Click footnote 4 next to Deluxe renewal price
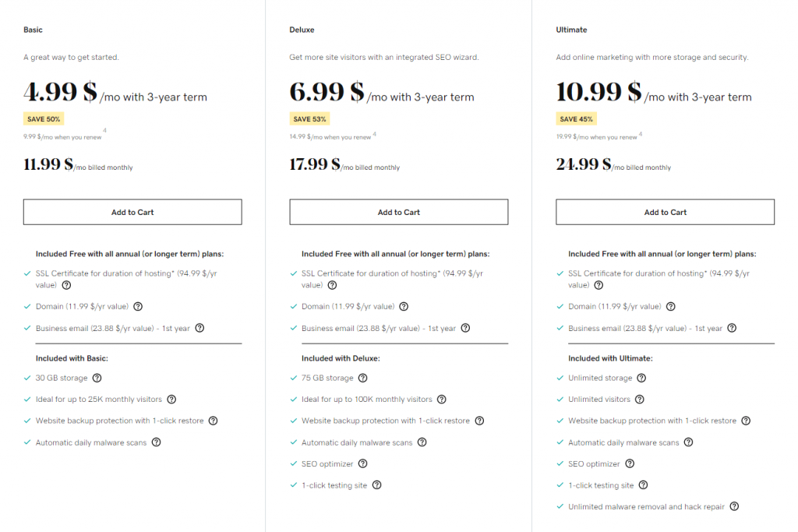 375,134
